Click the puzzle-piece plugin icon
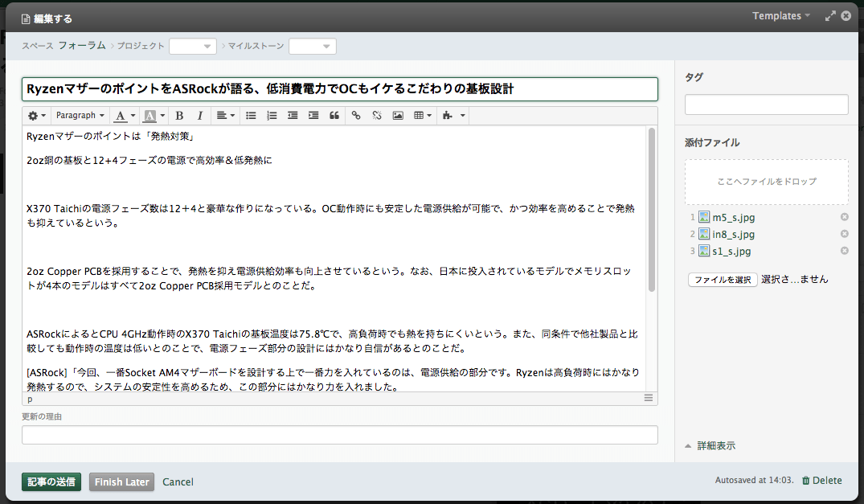This screenshot has height=504, width=864. (448, 116)
